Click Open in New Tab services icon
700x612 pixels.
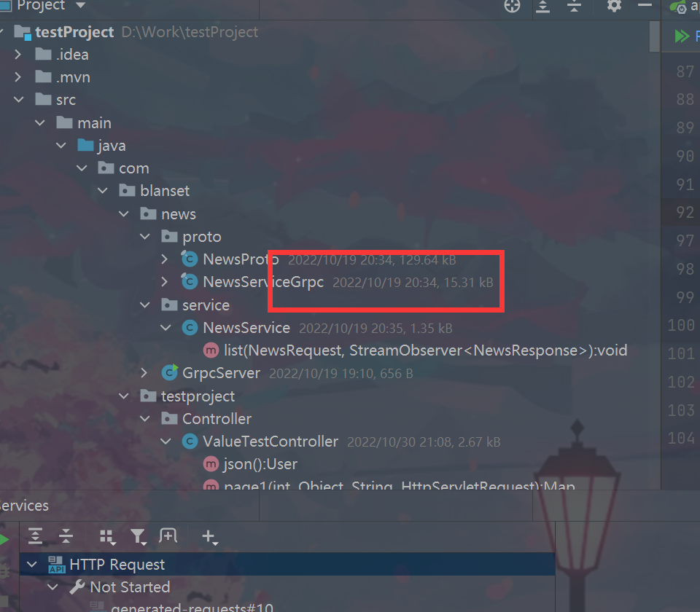coord(168,535)
